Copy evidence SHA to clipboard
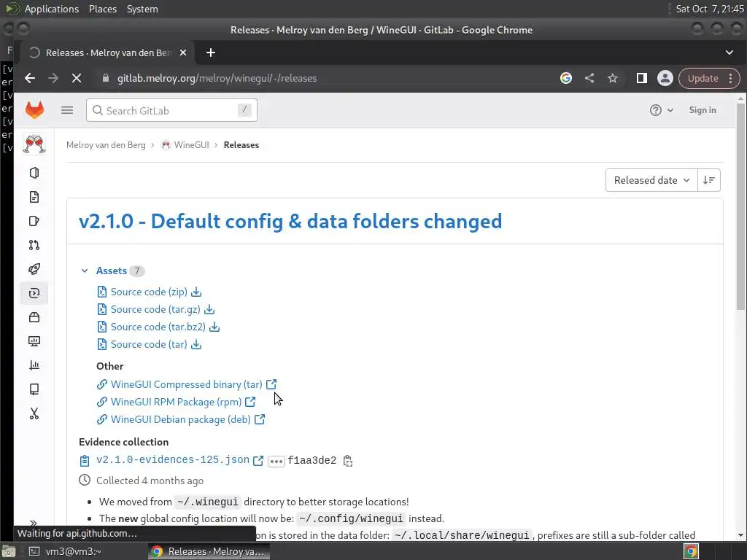This screenshot has width=747, height=560. point(348,461)
